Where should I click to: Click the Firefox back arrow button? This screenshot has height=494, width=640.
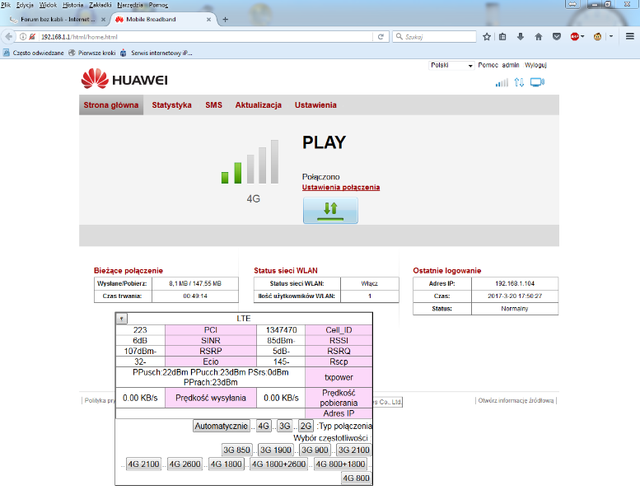click(9, 37)
